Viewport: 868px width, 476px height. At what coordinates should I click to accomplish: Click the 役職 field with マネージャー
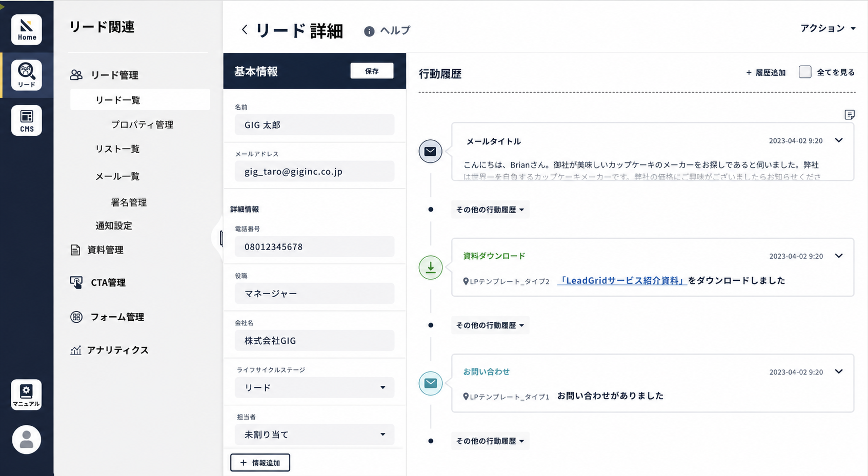click(x=315, y=293)
